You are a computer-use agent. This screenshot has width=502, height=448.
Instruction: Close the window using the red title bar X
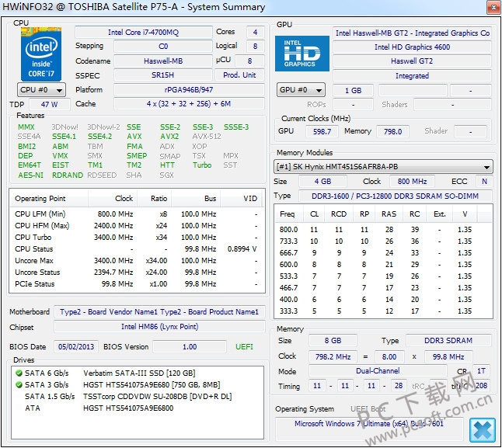point(493,8)
